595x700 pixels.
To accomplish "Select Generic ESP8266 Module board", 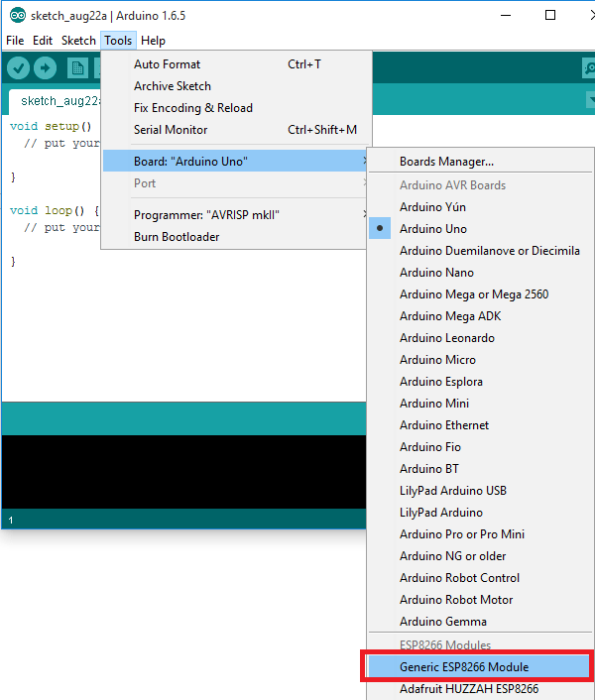I will pos(464,667).
